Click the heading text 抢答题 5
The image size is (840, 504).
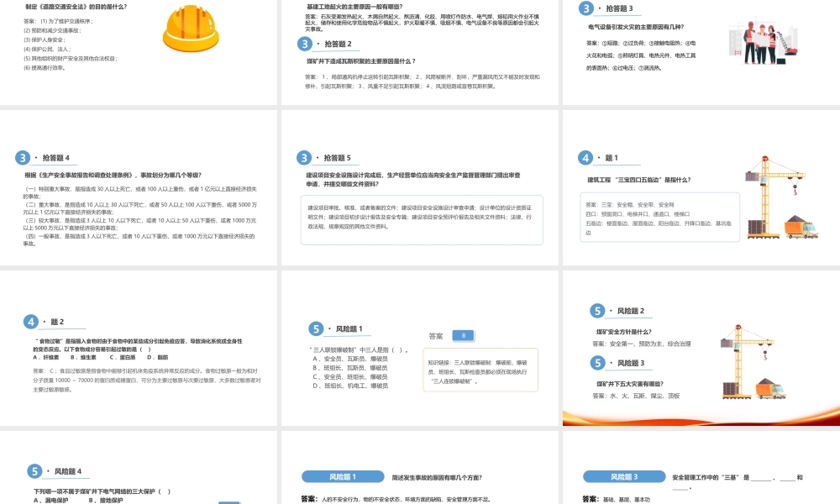click(337, 157)
